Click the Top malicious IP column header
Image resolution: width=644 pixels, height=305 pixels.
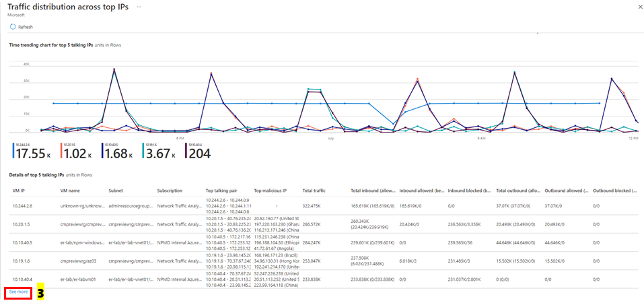coord(270,191)
